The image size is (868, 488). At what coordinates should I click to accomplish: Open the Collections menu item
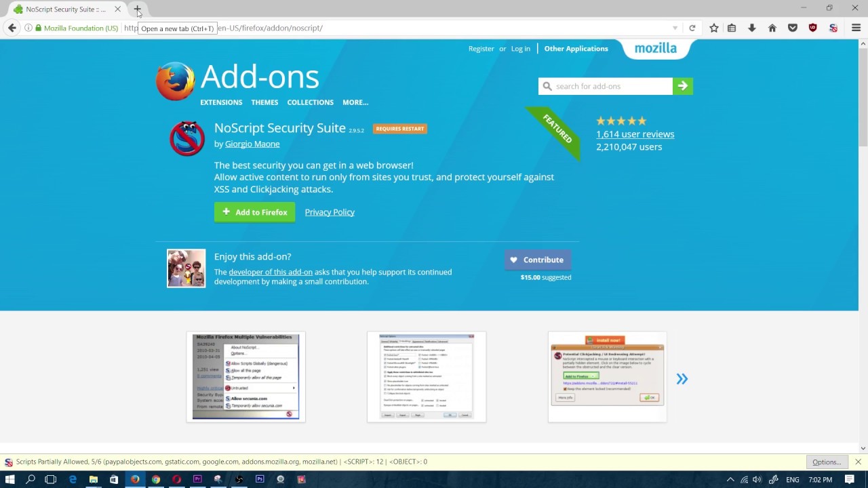(x=311, y=102)
